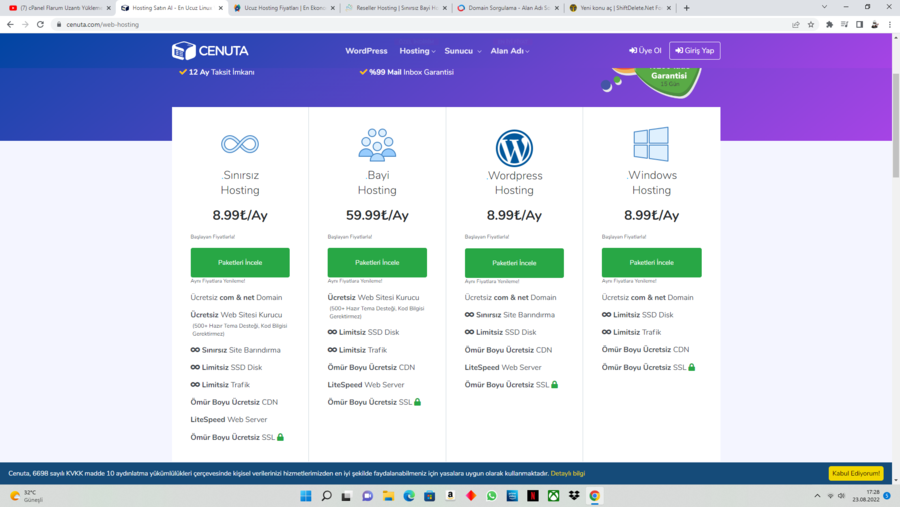Click Paketleri İncele under Bayi Hosting
The image size is (900, 507).
[377, 262]
